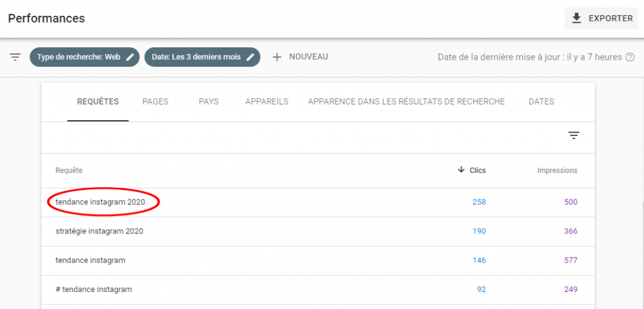
Task: Select Apparence dans les résultats de recherche tab
Action: pyautogui.click(x=406, y=101)
